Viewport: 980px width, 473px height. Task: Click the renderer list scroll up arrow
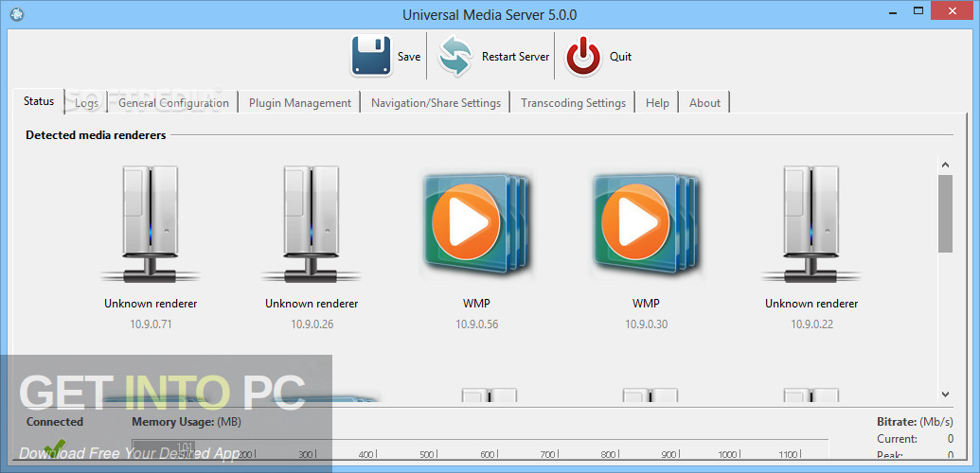945,165
